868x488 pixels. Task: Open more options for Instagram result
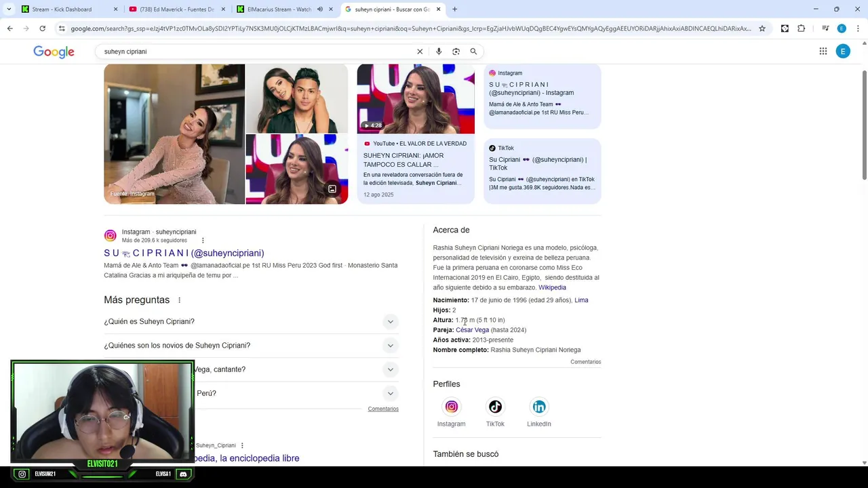click(x=203, y=241)
